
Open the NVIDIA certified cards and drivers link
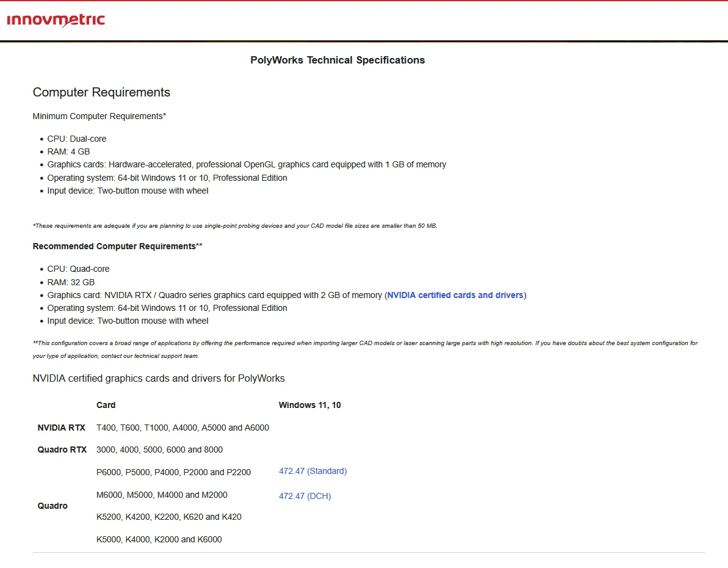click(455, 295)
